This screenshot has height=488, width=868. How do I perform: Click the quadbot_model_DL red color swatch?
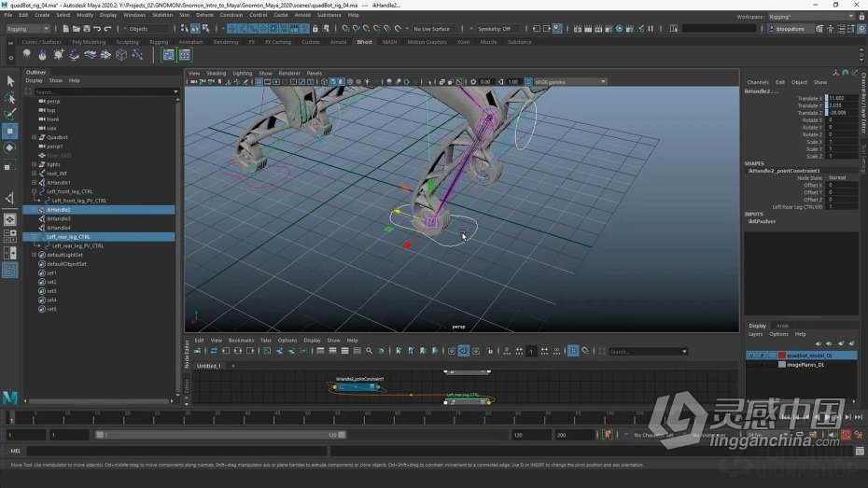point(781,356)
